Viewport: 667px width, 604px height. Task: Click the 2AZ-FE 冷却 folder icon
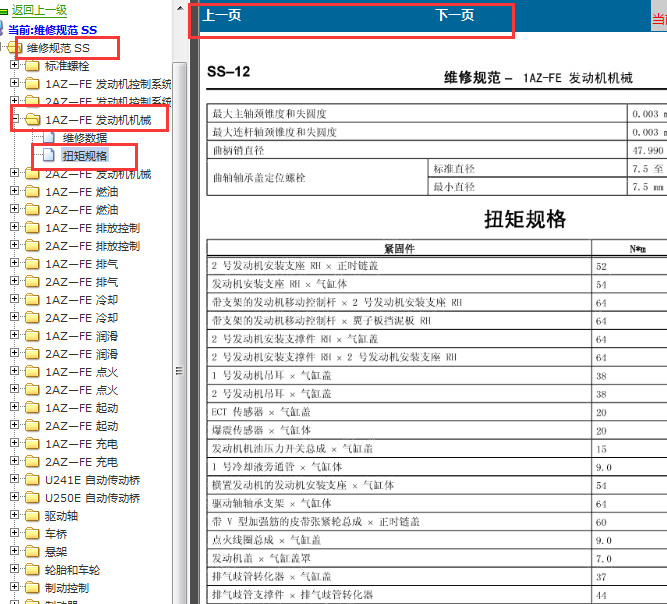pos(32,318)
